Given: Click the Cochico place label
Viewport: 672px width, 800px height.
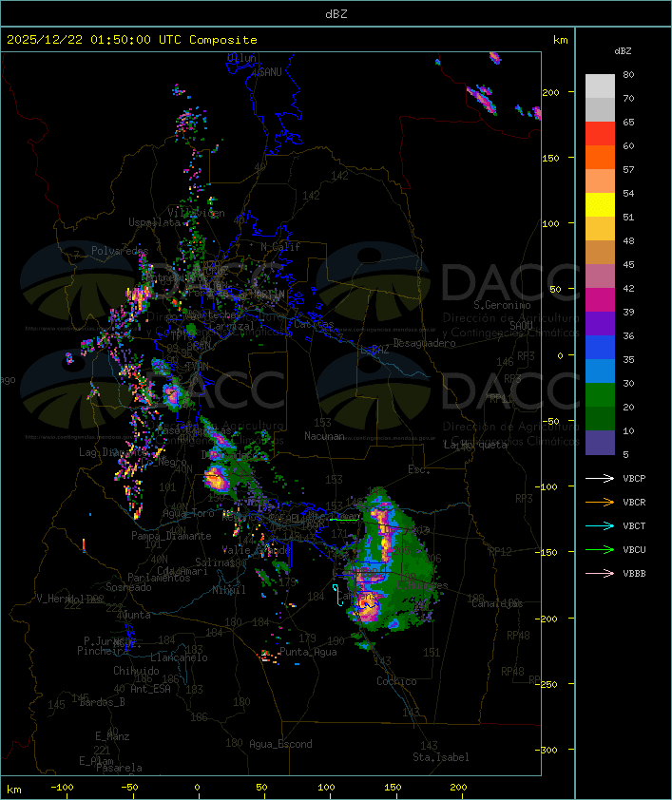Looking at the screenshot, I should click(396, 681).
